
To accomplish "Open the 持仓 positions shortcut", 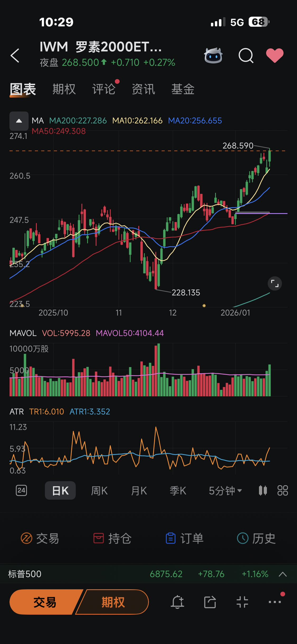I will point(112,539).
